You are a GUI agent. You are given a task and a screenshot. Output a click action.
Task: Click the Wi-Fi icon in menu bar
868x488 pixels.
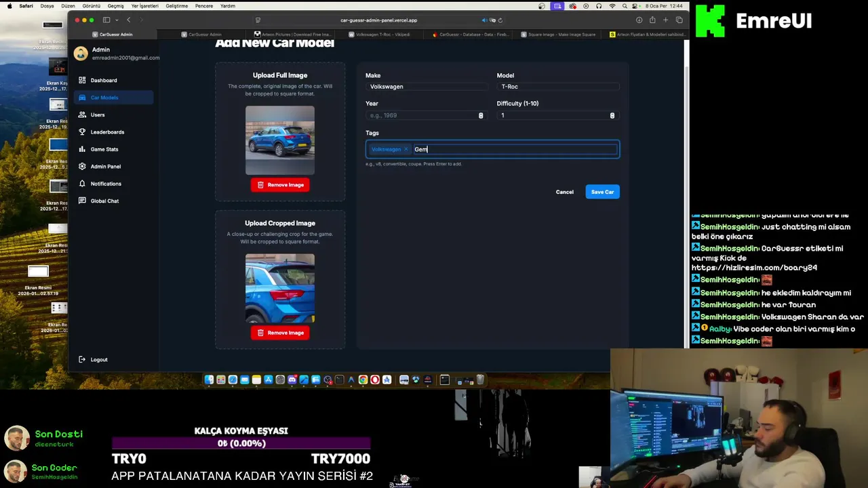[x=612, y=6]
